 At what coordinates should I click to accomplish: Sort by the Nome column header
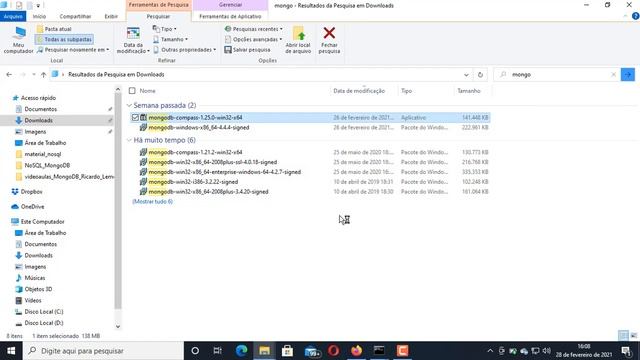147,91
